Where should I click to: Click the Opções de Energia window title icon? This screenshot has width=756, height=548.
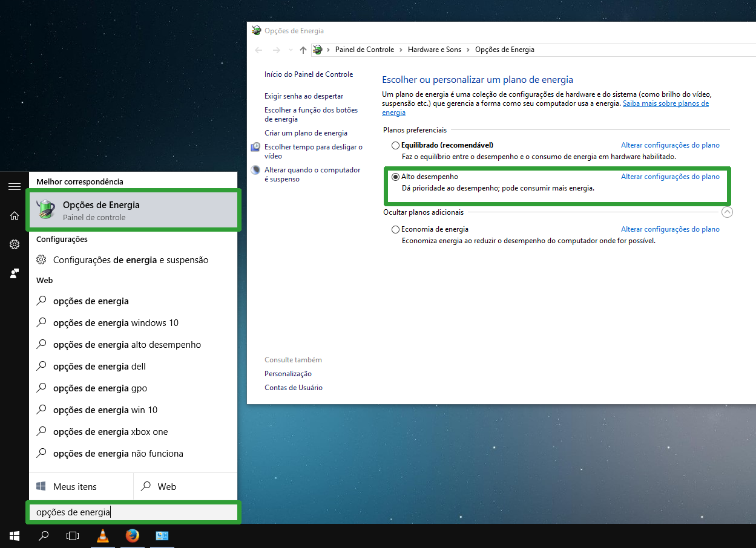pos(256,31)
